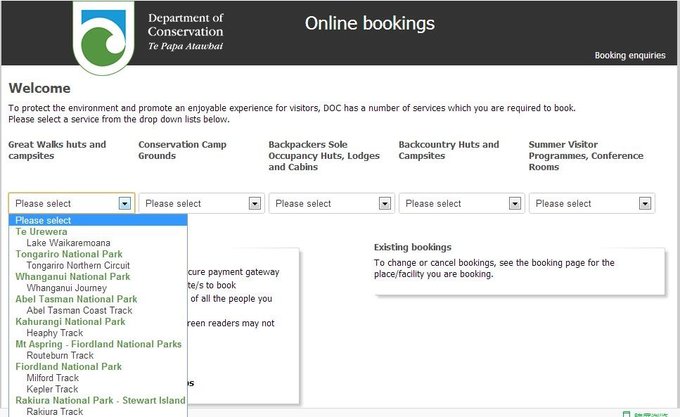
Task: Click the Online bookings header title
Action: [369, 24]
